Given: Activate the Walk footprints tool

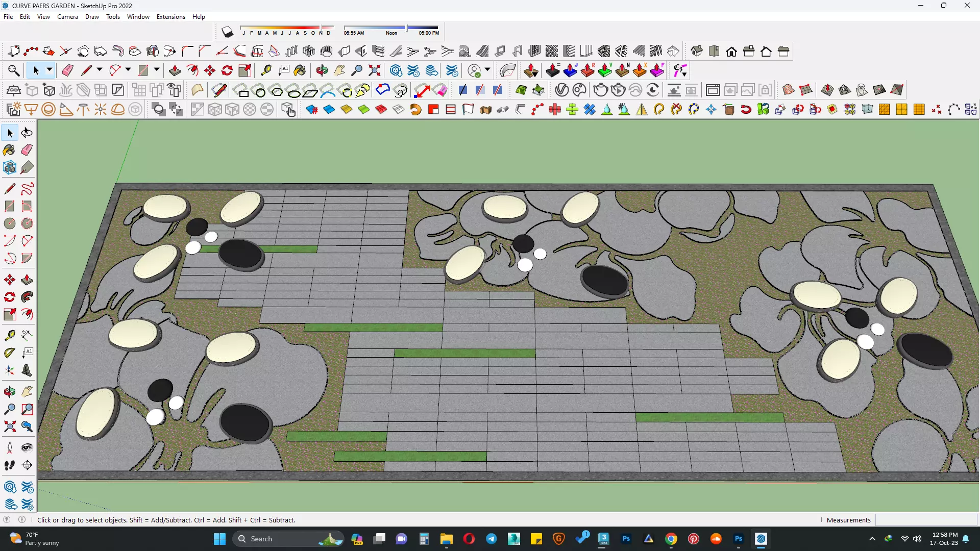Looking at the screenshot, I should [9, 465].
